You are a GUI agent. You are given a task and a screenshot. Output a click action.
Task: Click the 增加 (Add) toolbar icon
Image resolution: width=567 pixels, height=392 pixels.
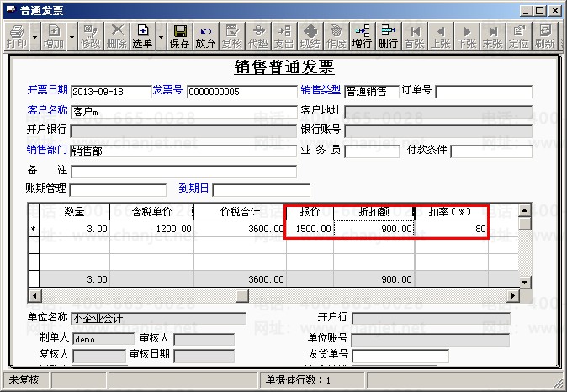click(x=53, y=36)
